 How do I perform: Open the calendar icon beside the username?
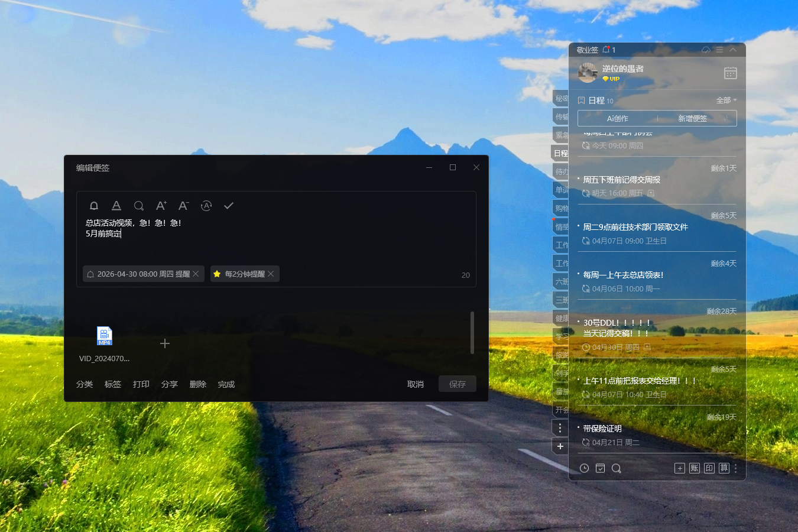click(x=731, y=73)
